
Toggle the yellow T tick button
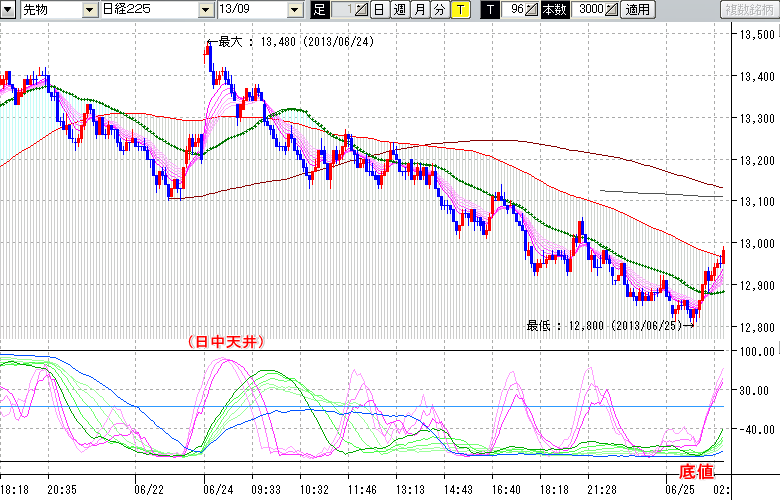(x=459, y=10)
